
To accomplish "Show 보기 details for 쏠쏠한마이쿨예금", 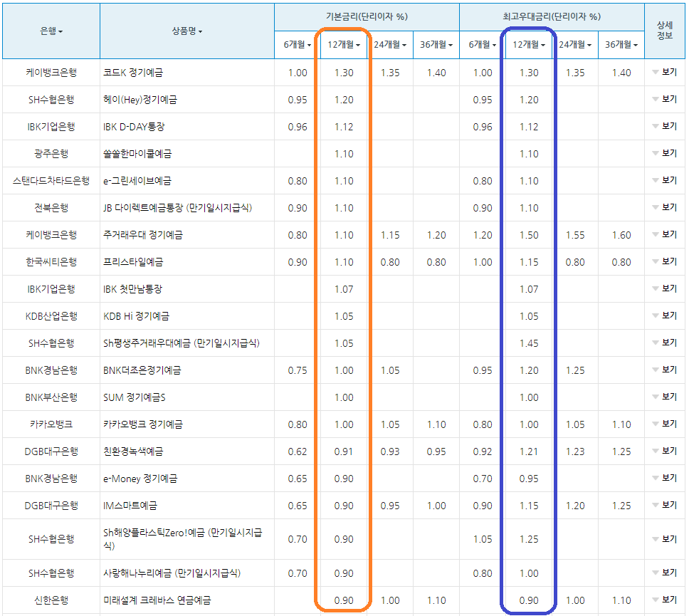I will tap(665, 153).
